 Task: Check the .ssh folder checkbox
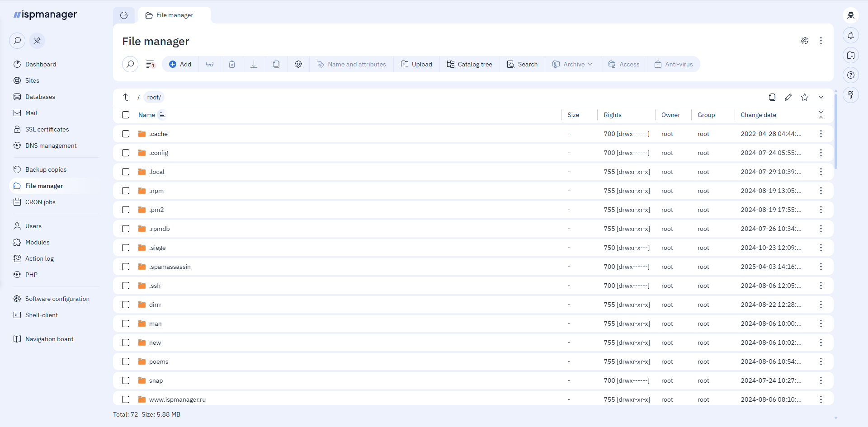coord(126,286)
